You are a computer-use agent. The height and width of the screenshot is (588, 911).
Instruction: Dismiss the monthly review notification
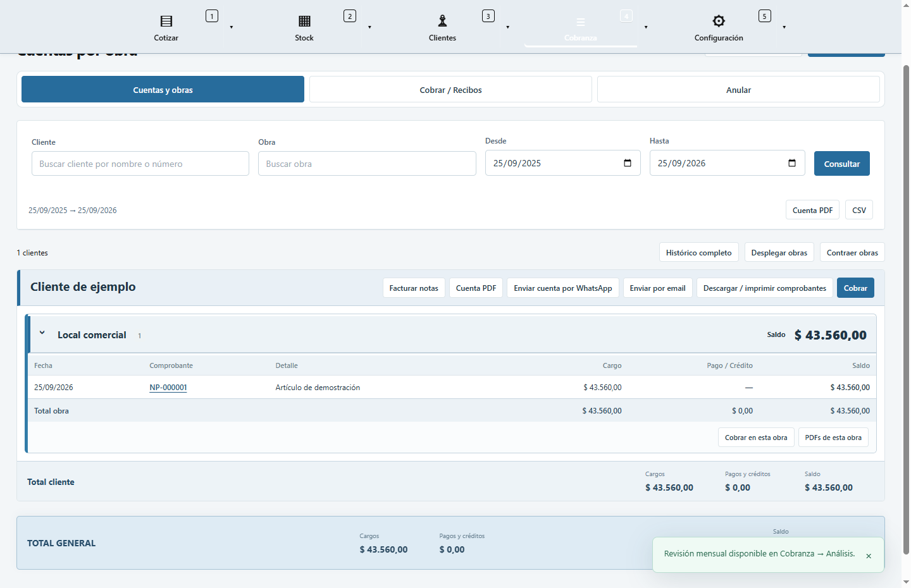[x=869, y=556]
